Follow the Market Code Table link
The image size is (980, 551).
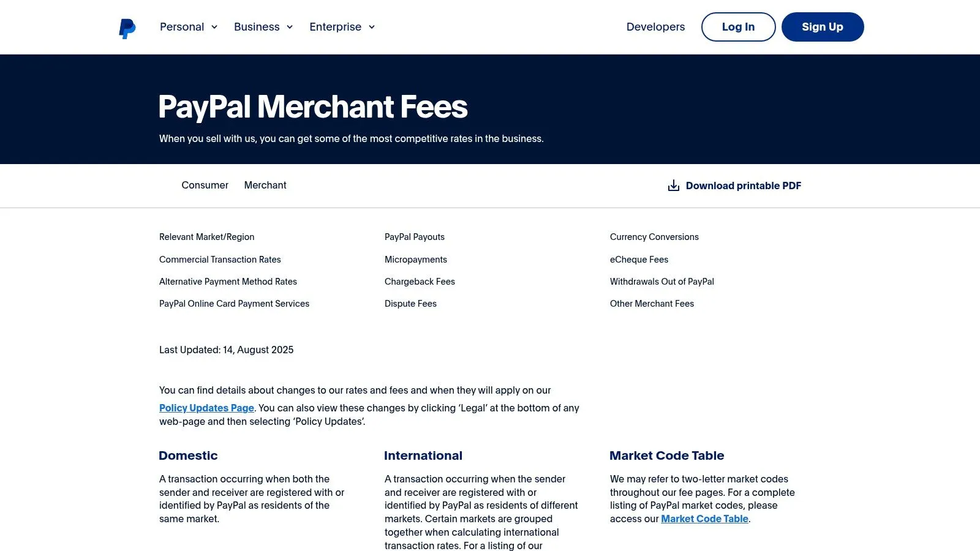coord(704,519)
